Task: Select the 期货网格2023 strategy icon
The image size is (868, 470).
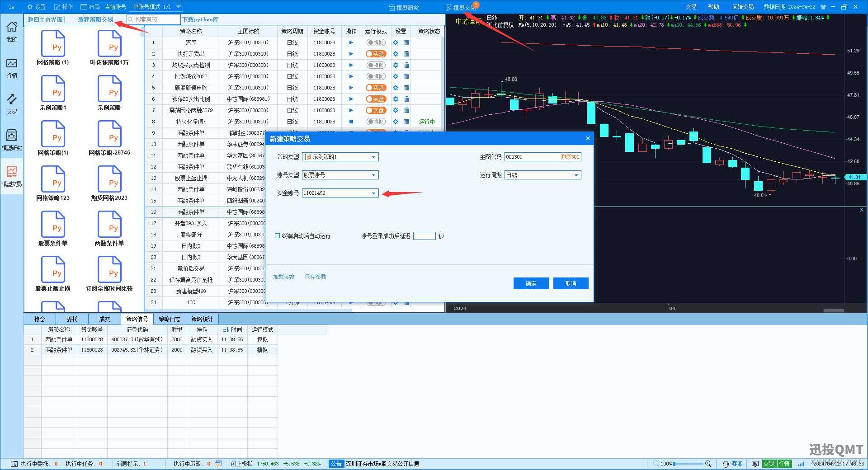Action: [109, 183]
